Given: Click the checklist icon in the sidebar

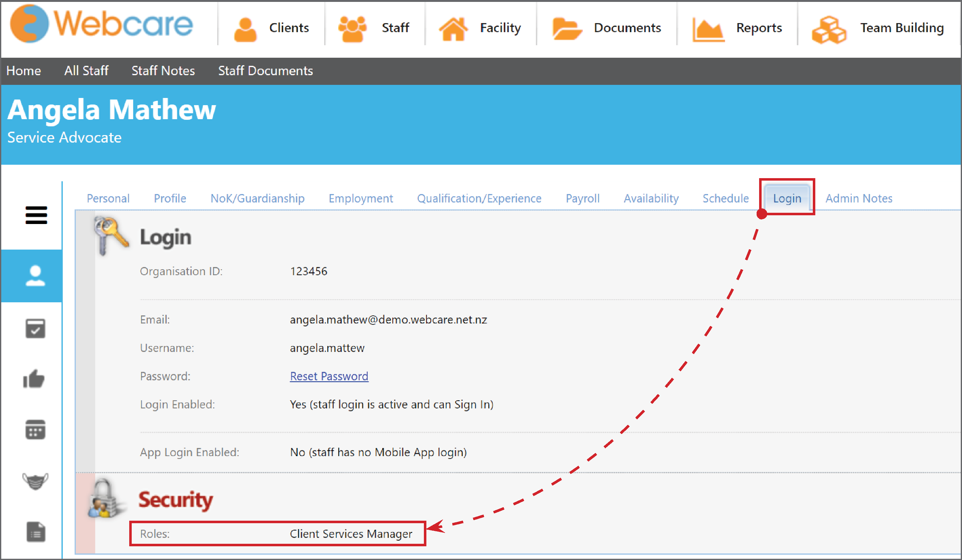Looking at the screenshot, I should [36, 329].
